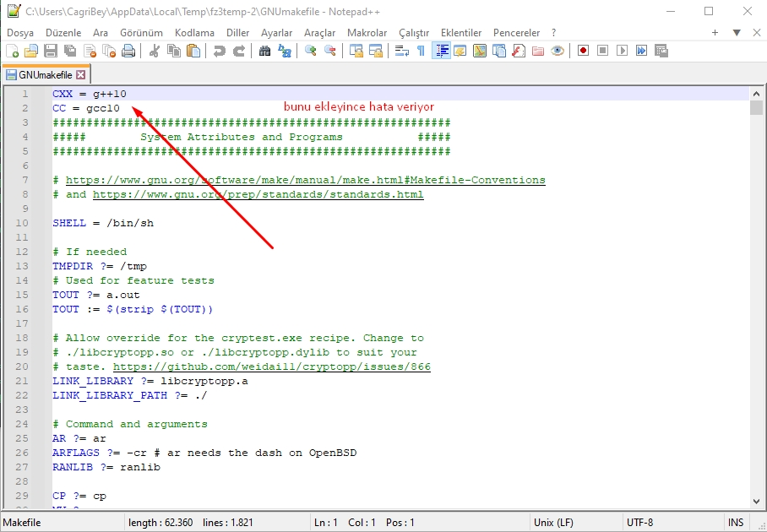Open the Kodlama menu
This screenshot has height=532, width=767.
(x=194, y=33)
